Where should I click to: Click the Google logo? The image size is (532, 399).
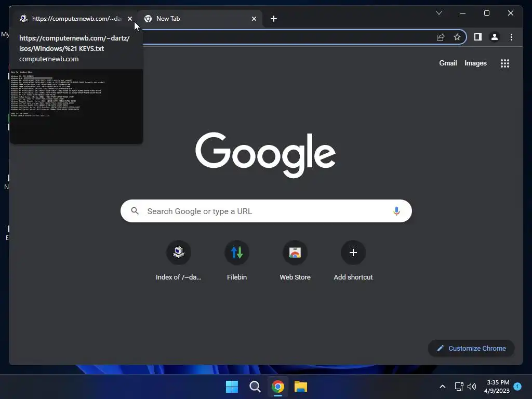coord(265,155)
